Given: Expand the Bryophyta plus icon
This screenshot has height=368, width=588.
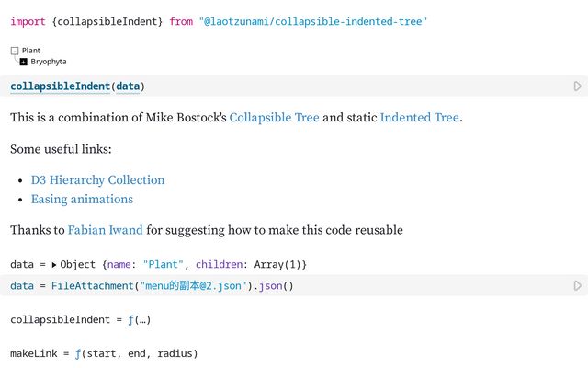Looking at the screenshot, I should (x=24, y=62).
